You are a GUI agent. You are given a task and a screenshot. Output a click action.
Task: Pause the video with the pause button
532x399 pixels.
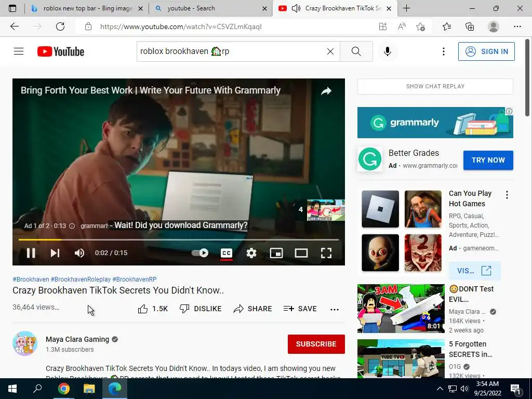click(31, 253)
